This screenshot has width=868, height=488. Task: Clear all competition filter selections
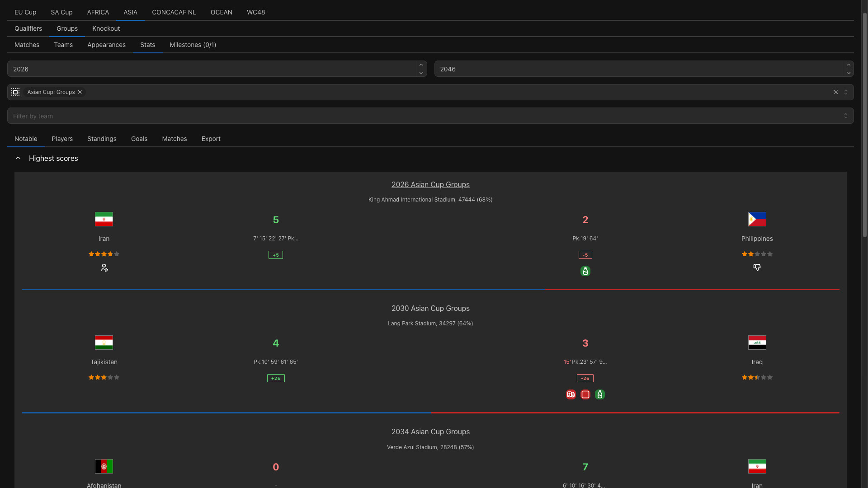click(x=835, y=92)
